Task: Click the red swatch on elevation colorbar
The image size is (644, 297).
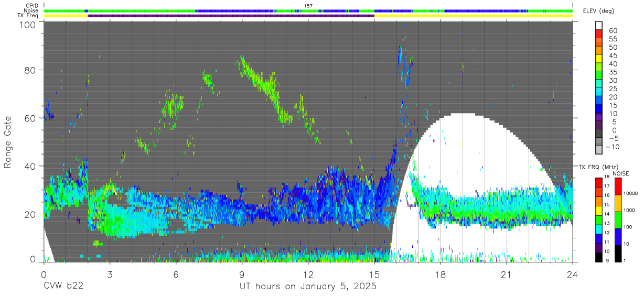Action: click(x=600, y=33)
